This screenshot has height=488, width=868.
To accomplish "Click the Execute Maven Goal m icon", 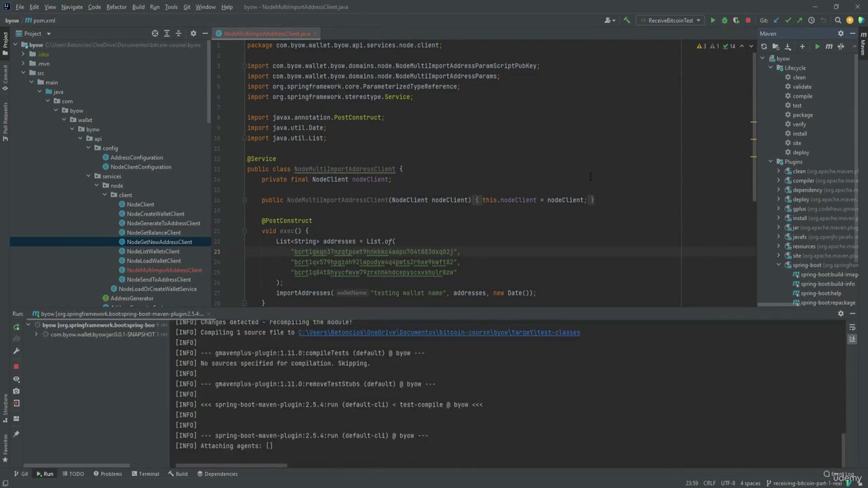I will (829, 47).
